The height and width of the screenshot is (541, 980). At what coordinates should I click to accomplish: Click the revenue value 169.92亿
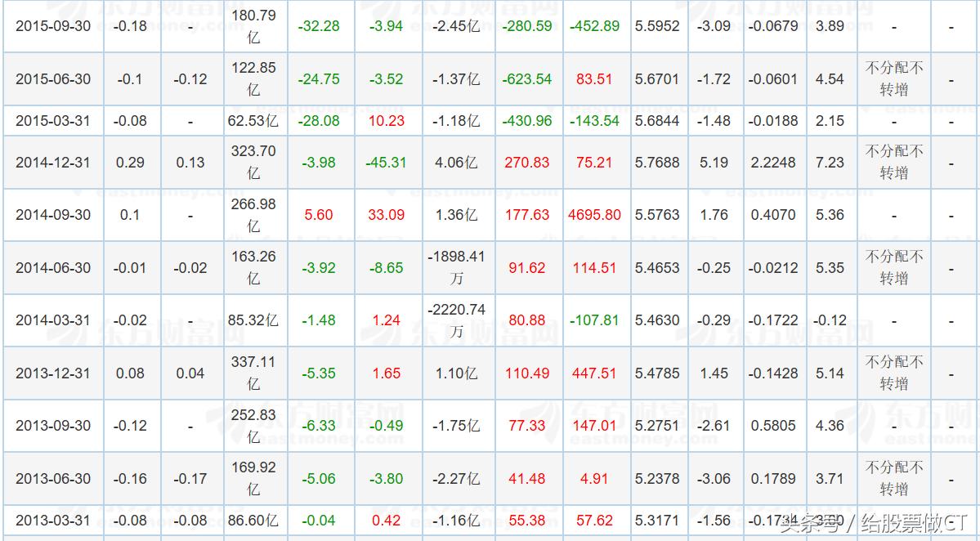pos(253,479)
